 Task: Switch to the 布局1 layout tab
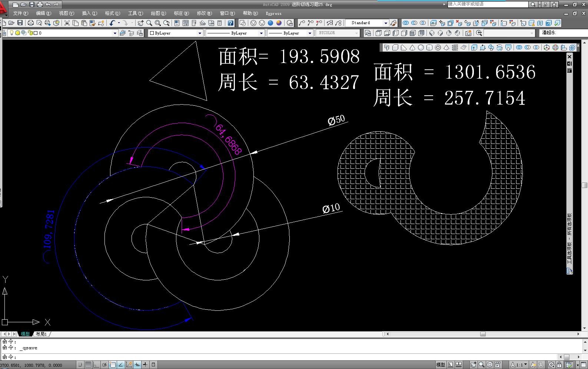pos(41,334)
